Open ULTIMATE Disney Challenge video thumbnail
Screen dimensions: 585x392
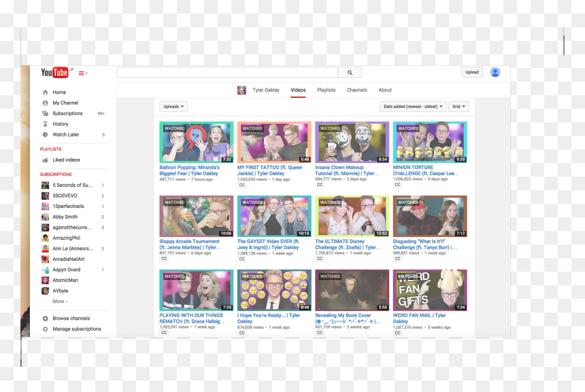click(x=352, y=216)
